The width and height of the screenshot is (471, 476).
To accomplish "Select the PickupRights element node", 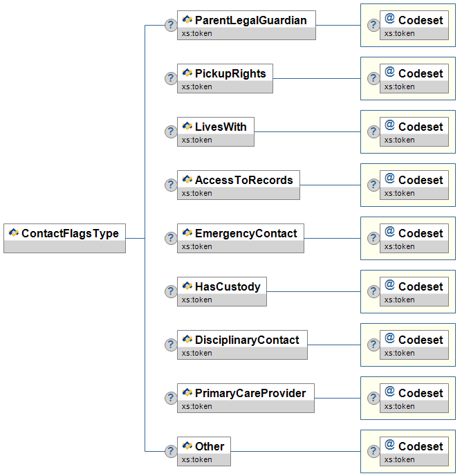I will click(225, 78).
